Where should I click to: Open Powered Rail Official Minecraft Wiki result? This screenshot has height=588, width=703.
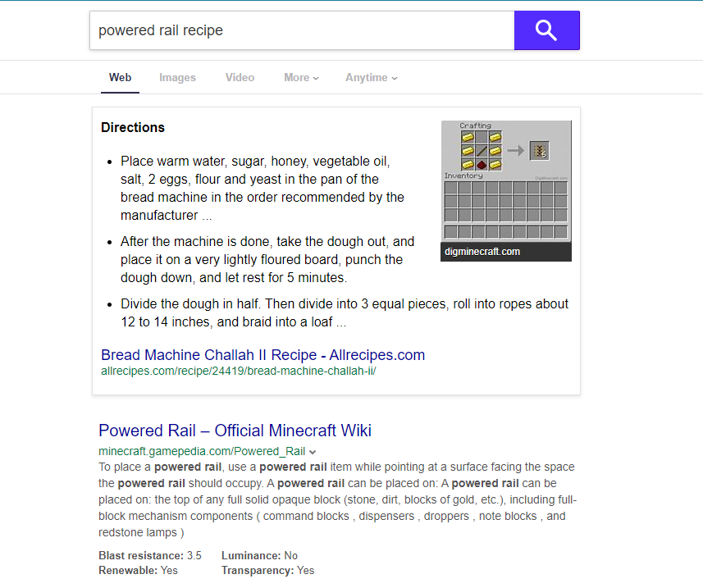pos(235,431)
